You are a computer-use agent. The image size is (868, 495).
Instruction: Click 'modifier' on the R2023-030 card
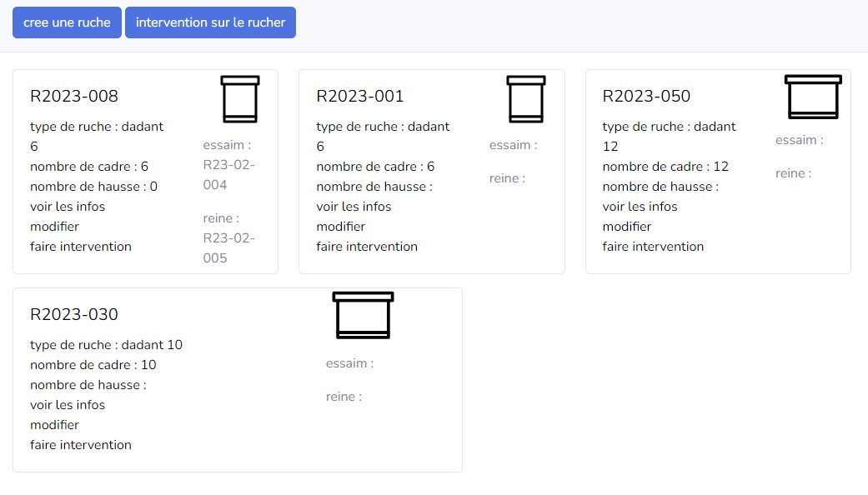tap(55, 424)
